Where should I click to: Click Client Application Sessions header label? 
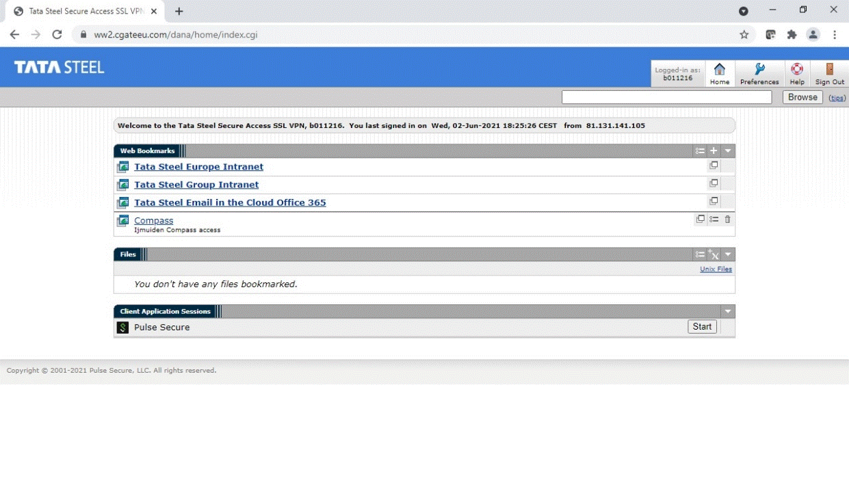pos(165,312)
